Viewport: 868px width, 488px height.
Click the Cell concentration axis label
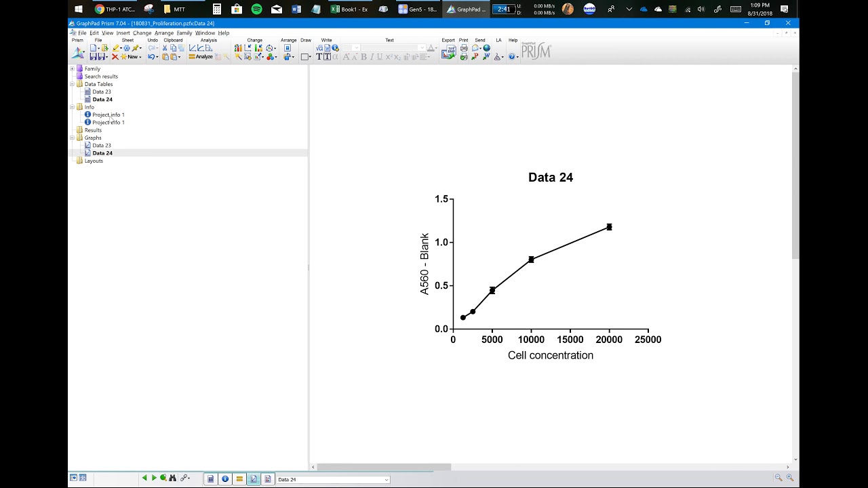(x=551, y=355)
